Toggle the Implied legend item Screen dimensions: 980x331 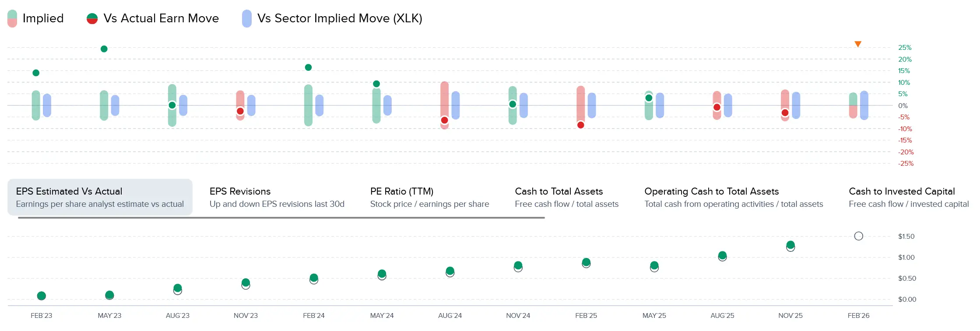tap(36, 18)
